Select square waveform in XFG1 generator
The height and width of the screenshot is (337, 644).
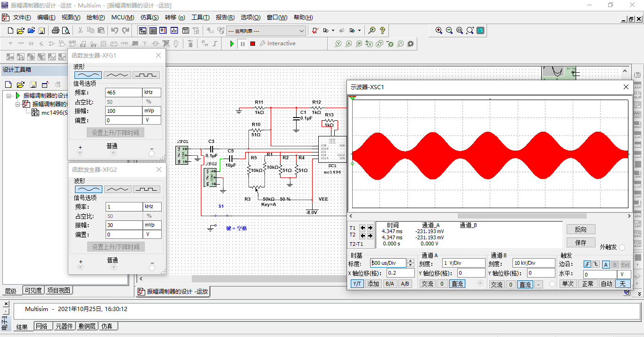(x=147, y=75)
